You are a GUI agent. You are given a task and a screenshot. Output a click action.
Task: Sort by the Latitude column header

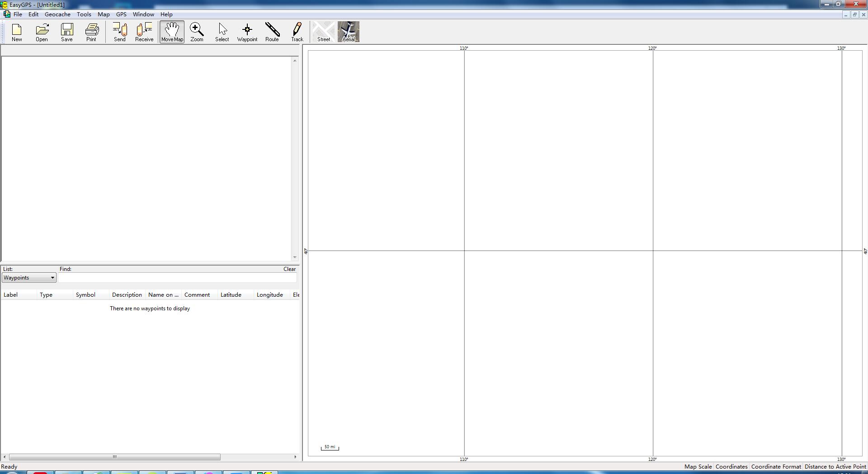coord(231,295)
